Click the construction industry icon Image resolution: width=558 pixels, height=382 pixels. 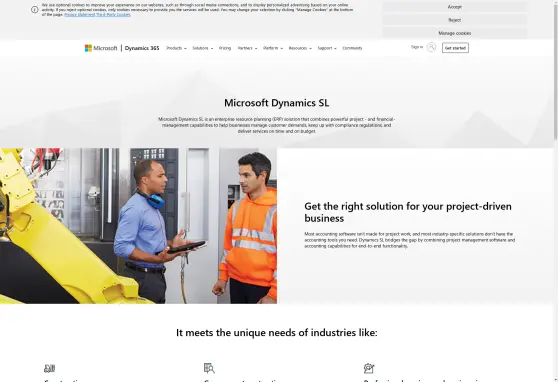[x=49, y=368]
